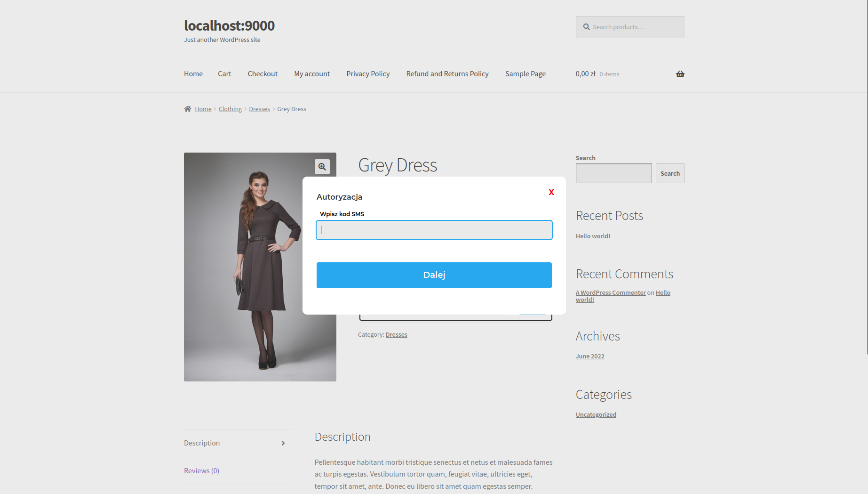Click the 0,00 zł cart total
The width and height of the screenshot is (868, 494).
click(585, 74)
